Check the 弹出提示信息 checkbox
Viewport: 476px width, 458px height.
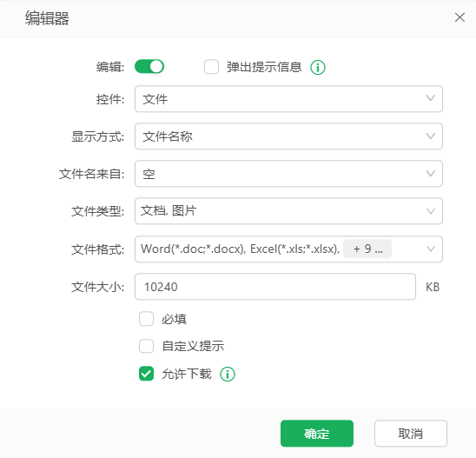pyautogui.click(x=211, y=67)
